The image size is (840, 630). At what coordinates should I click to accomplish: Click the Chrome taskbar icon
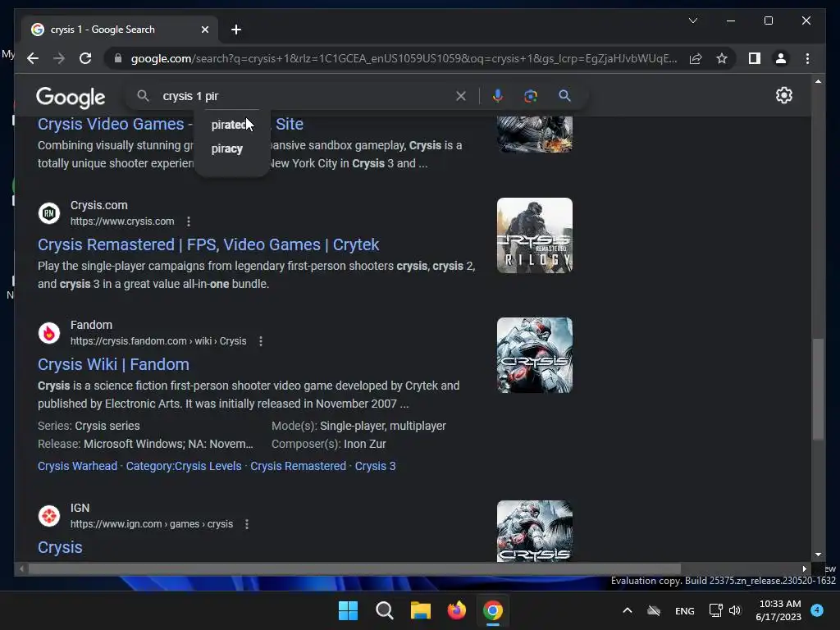pos(493,610)
